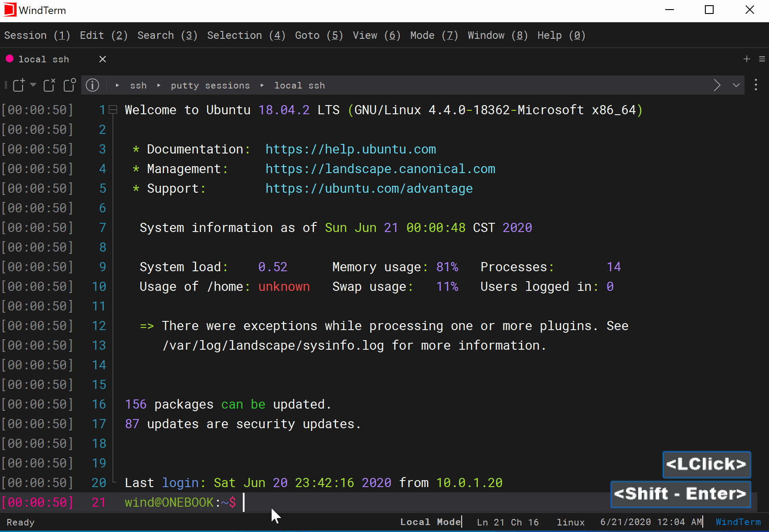Open the Help menu

561,35
